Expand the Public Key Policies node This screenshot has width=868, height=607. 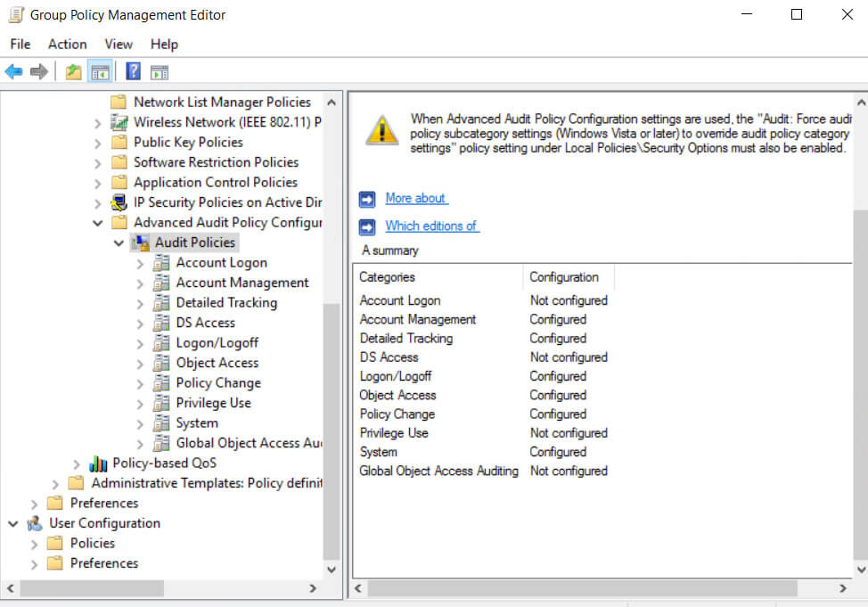pos(98,143)
